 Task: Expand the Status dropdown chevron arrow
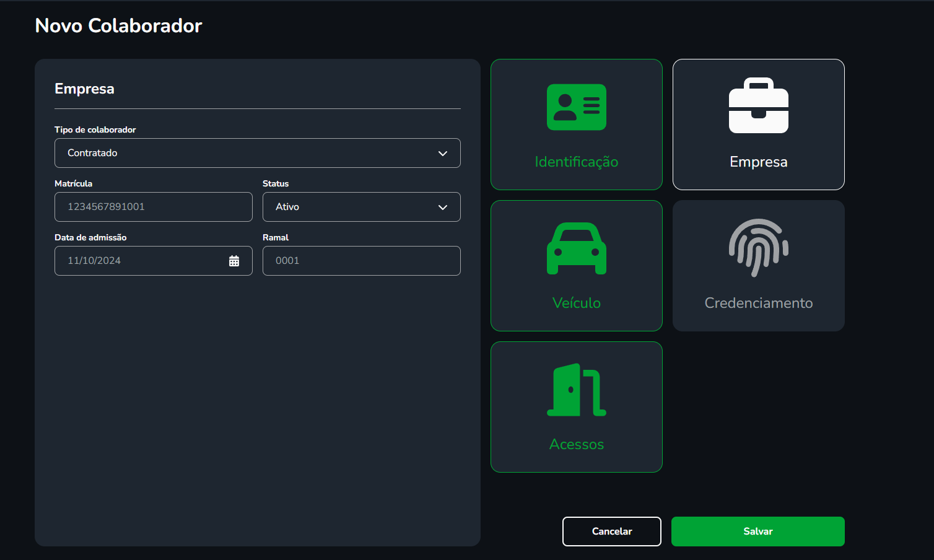click(442, 208)
